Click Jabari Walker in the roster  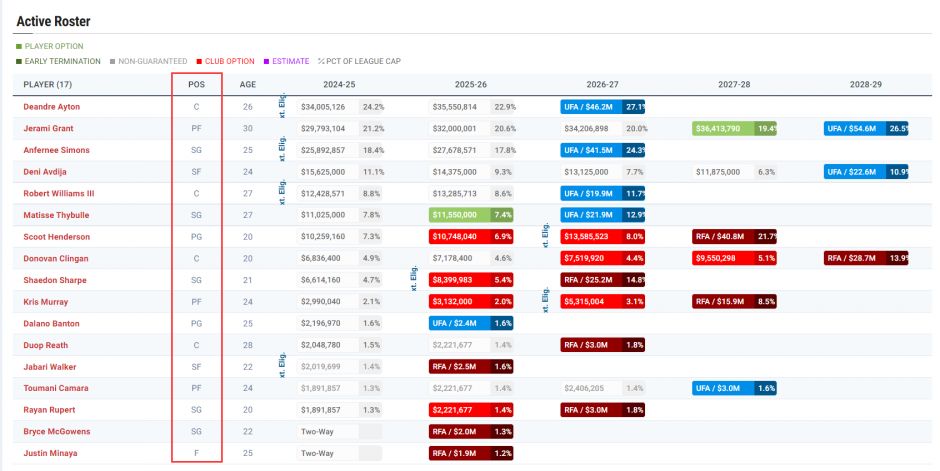coord(50,367)
